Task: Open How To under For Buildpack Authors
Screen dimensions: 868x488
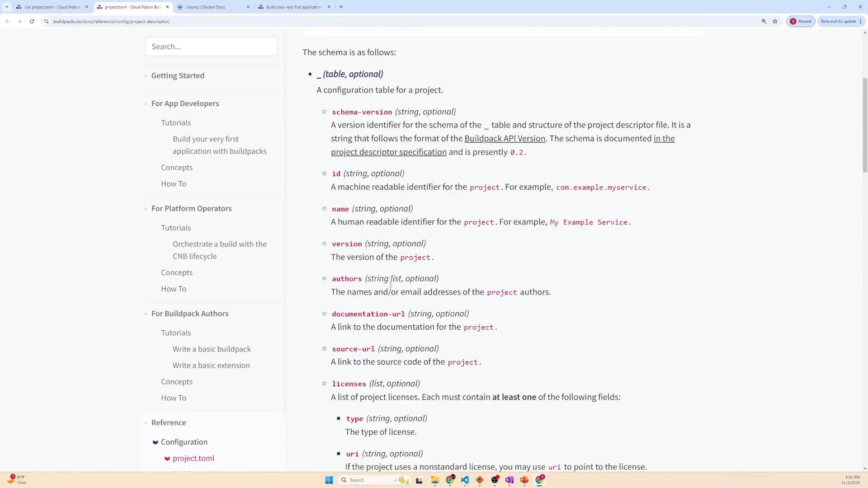Action: click(174, 398)
